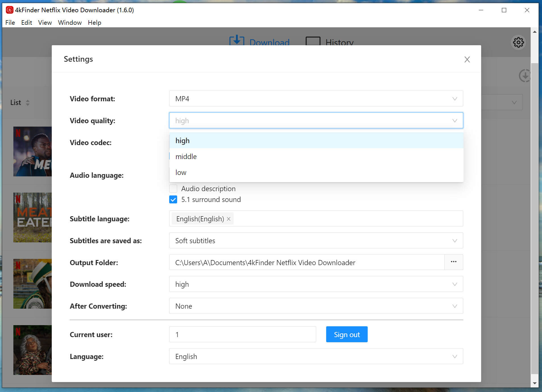The image size is (542, 392).
Task: Select high video quality option
Action: 316,141
